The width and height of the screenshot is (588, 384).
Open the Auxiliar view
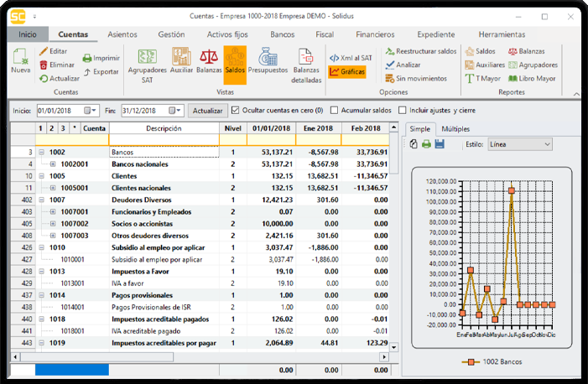pyautogui.click(x=181, y=60)
